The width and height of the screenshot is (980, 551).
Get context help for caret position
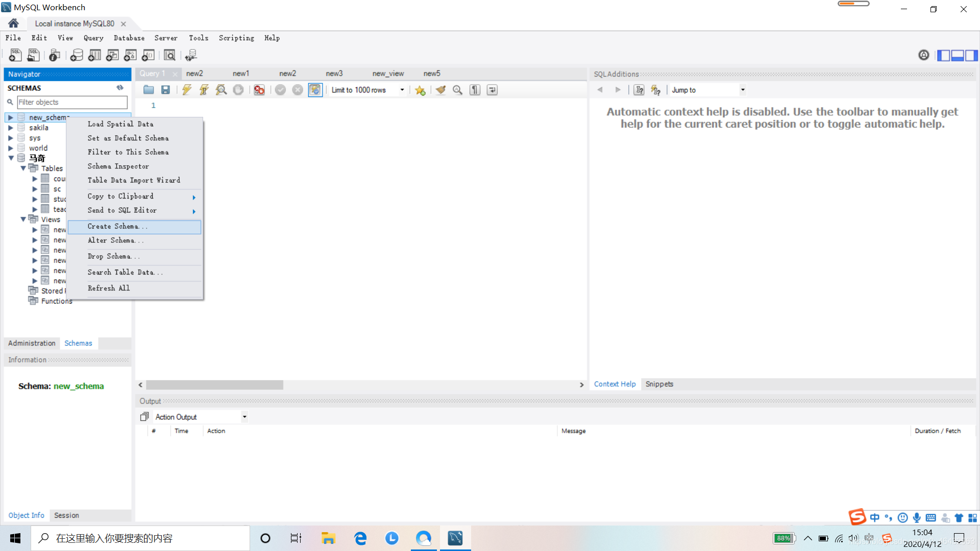pos(639,90)
